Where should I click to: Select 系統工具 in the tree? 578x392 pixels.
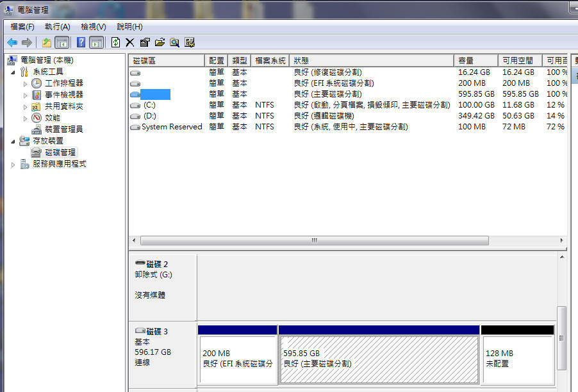(48, 72)
